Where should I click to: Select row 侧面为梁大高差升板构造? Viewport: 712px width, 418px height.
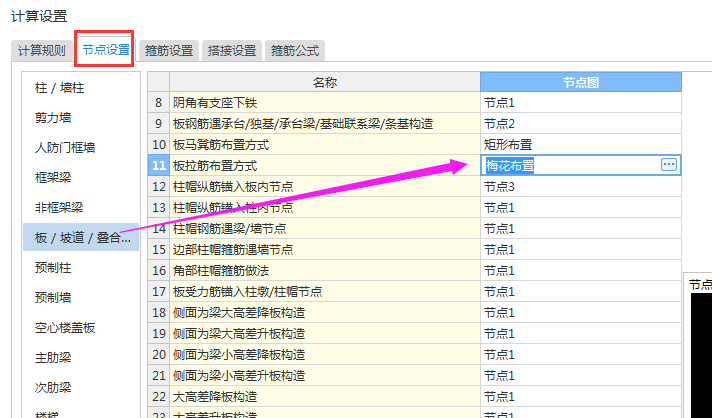pos(325,334)
